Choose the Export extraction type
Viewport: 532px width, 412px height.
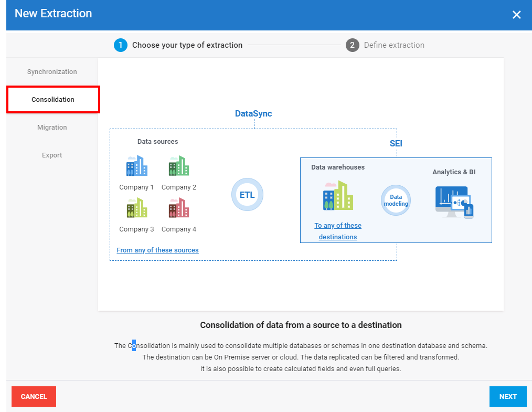pyautogui.click(x=52, y=155)
